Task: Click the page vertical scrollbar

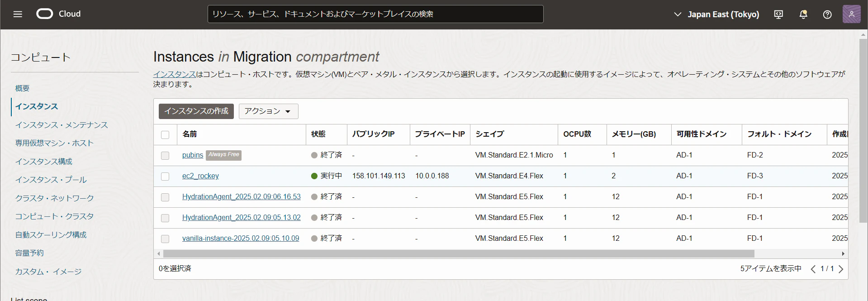Action: 863,131
